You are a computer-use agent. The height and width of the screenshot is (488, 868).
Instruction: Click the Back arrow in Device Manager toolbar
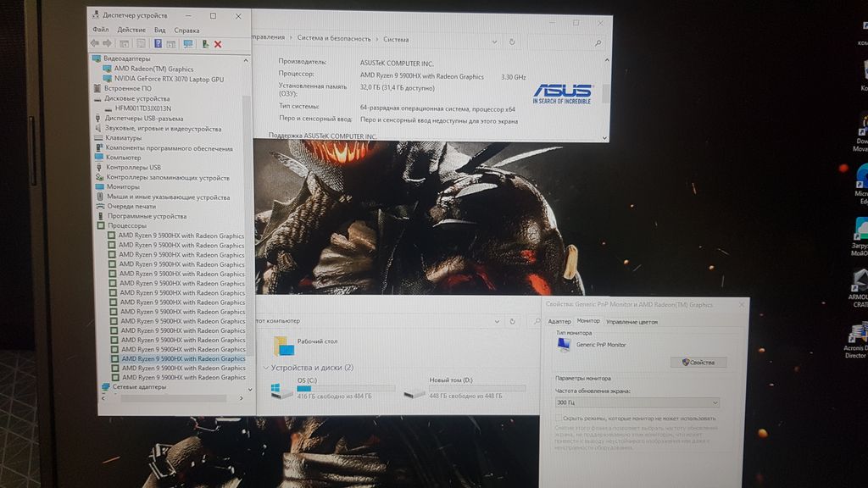[x=94, y=43]
